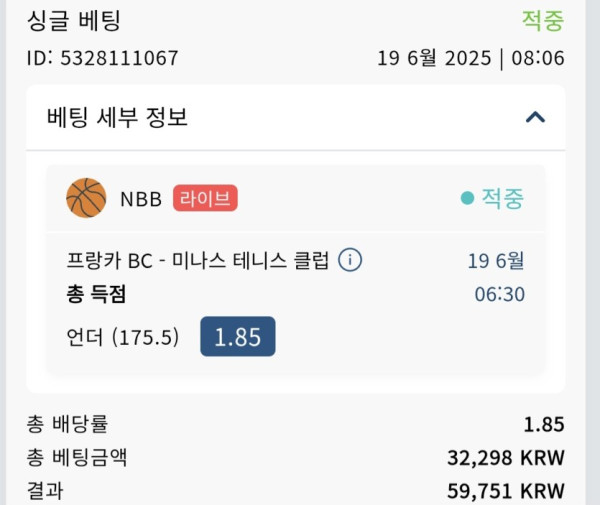The width and height of the screenshot is (600, 505).
Task: Click the basketball sport icon
Action: 86,198
